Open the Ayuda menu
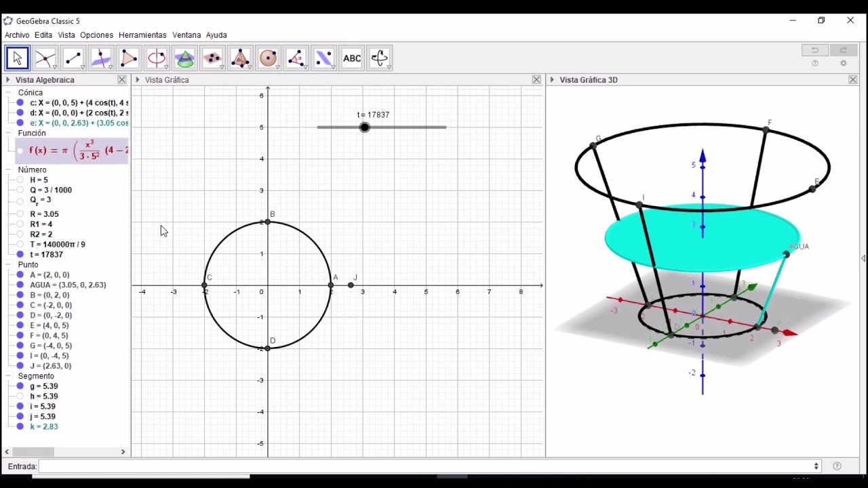868x488 pixels. 216,35
